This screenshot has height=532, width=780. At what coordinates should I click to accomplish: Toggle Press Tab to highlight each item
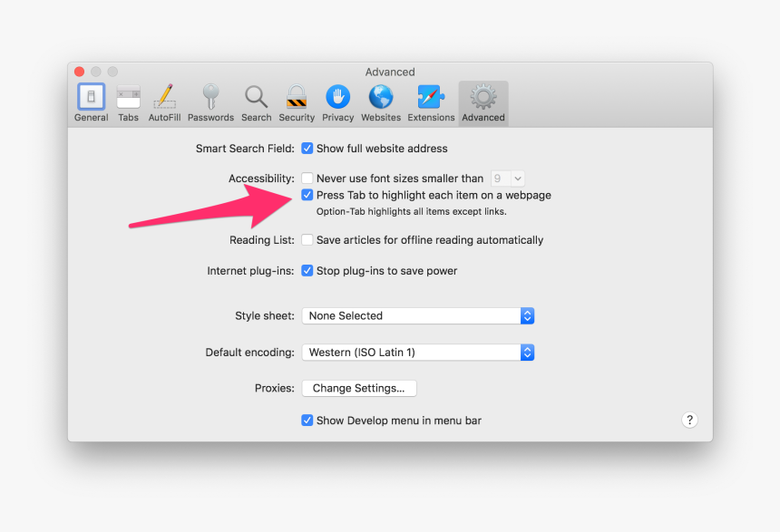(x=307, y=195)
